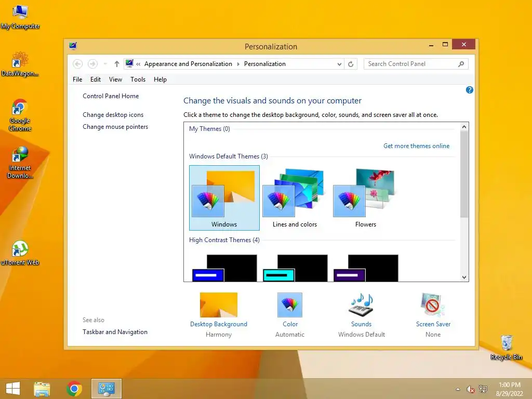Click the Windows Start button
Viewport: 532px width, 399px height.
tap(13, 389)
